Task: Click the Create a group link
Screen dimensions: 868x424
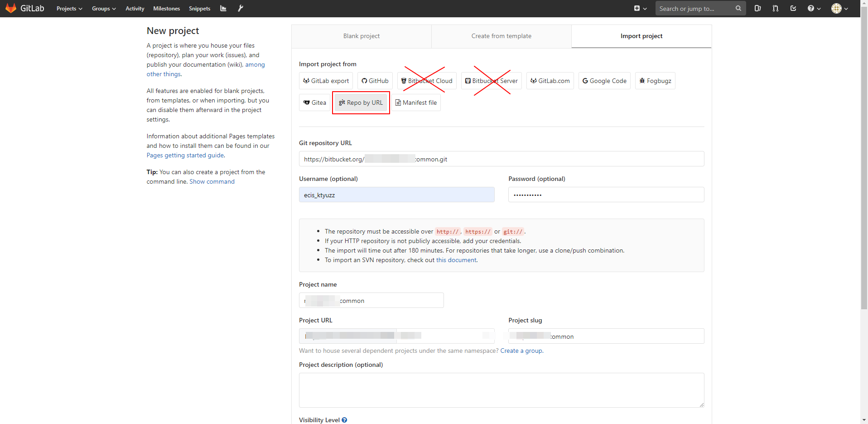Action: click(521, 351)
